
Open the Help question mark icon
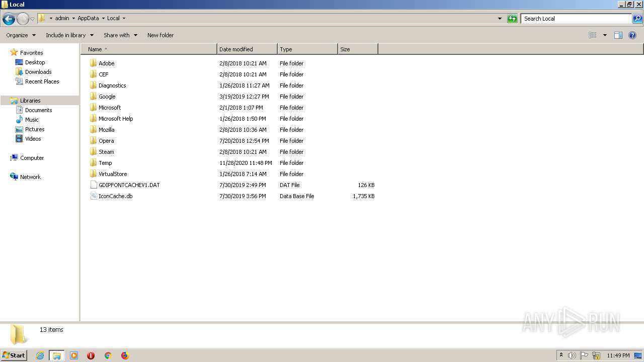pos(632,35)
